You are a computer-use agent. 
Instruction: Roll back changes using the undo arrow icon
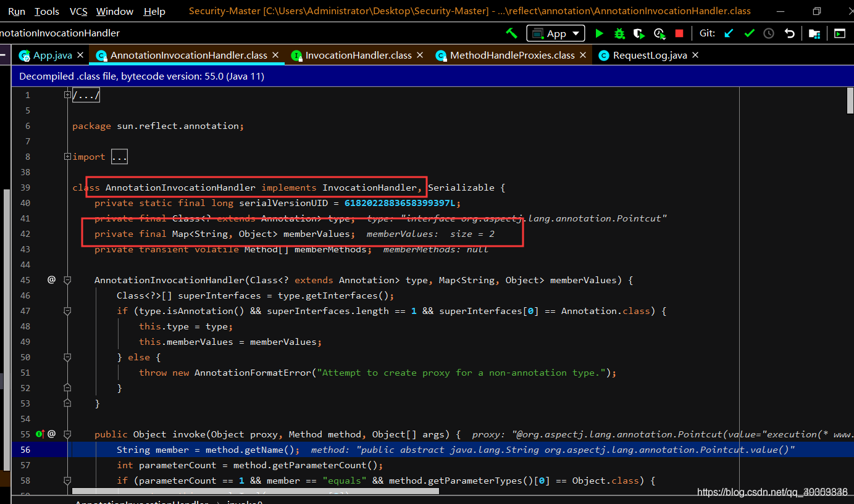point(789,33)
